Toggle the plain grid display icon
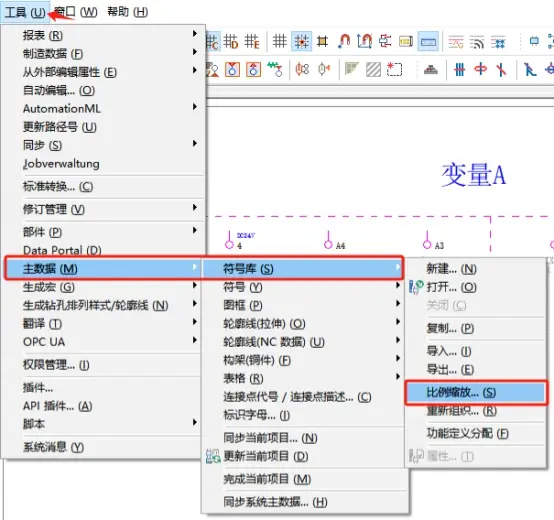Screen dimensions: 554x520 tap(279, 41)
